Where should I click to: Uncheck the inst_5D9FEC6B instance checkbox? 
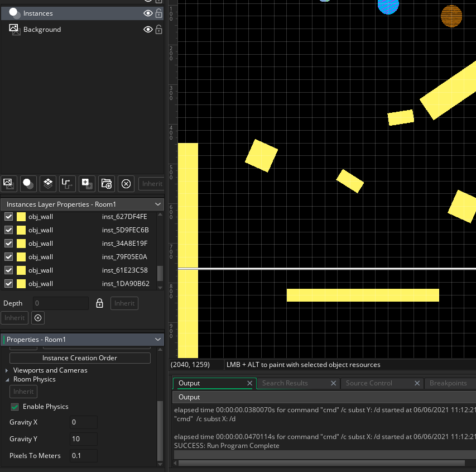9,230
